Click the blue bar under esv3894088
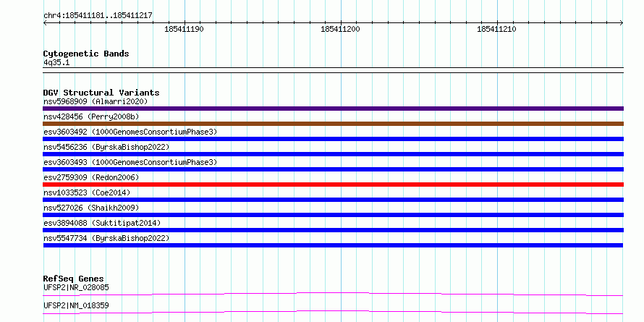This screenshot has width=644, height=322. click(x=333, y=230)
